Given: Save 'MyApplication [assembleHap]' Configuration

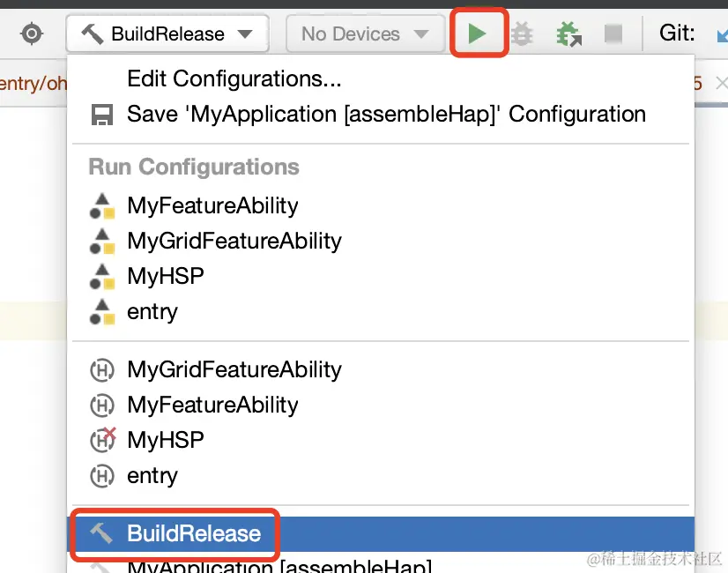Looking at the screenshot, I should tap(386, 115).
